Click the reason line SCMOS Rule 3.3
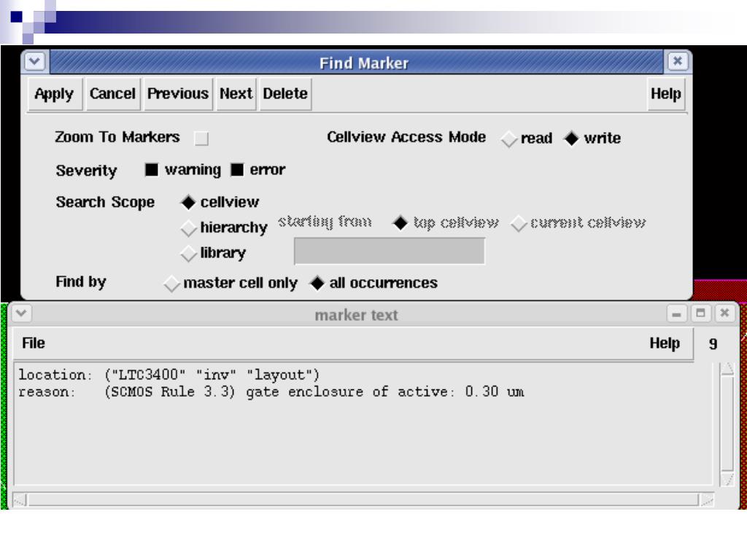747x560 pixels. [x=271, y=392]
